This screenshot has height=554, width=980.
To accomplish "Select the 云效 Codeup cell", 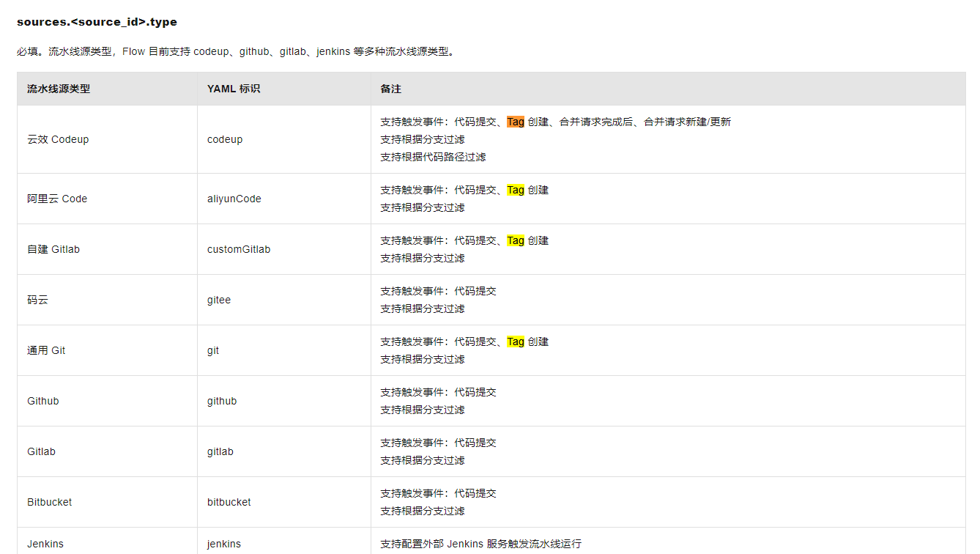I will pyautogui.click(x=107, y=139).
